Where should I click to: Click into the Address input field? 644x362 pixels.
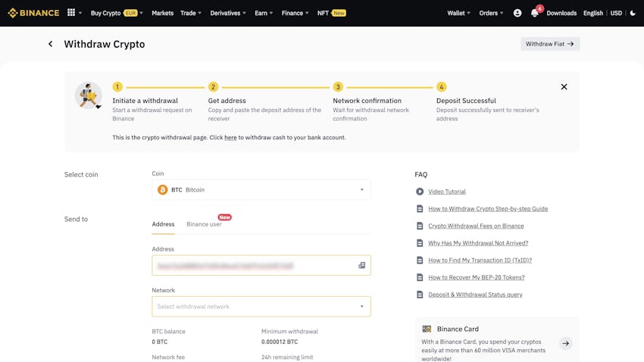coord(261,266)
